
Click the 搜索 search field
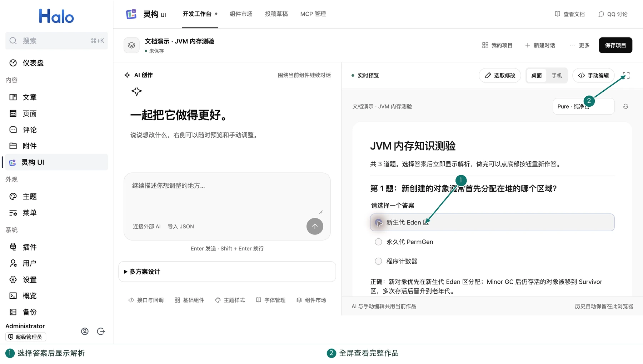pos(56,41)
